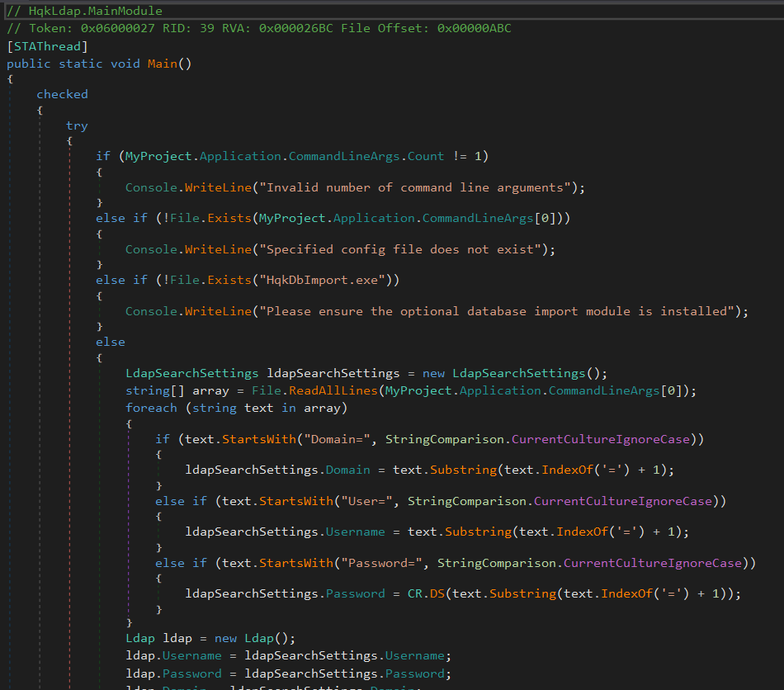Click the "HqkDbImport.exe" string literal
This screenshot has width=784, height=690.
click(x=322, y=280)
